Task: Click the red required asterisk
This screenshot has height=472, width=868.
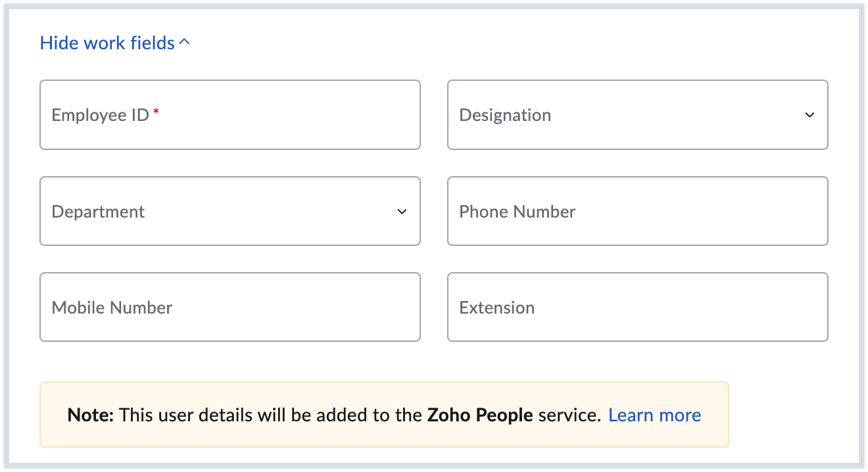Action: pos(156,112)
